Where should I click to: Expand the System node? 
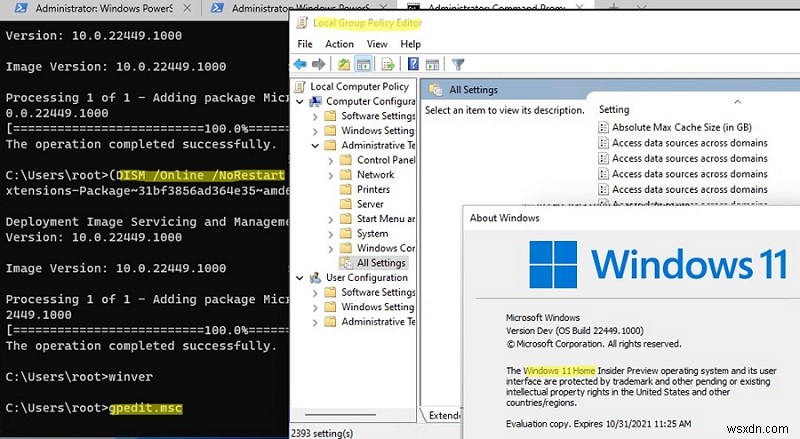click(331, 234)
